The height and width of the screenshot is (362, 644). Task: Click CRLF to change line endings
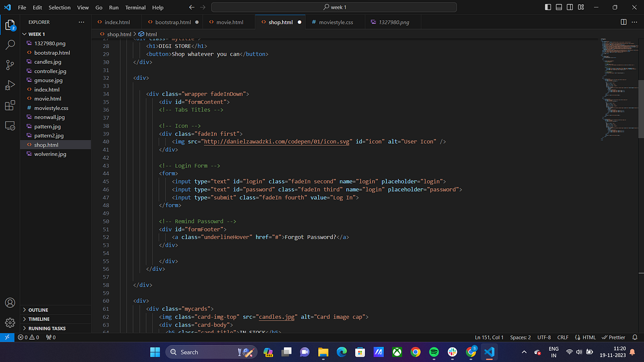click(x=562, y=337)
